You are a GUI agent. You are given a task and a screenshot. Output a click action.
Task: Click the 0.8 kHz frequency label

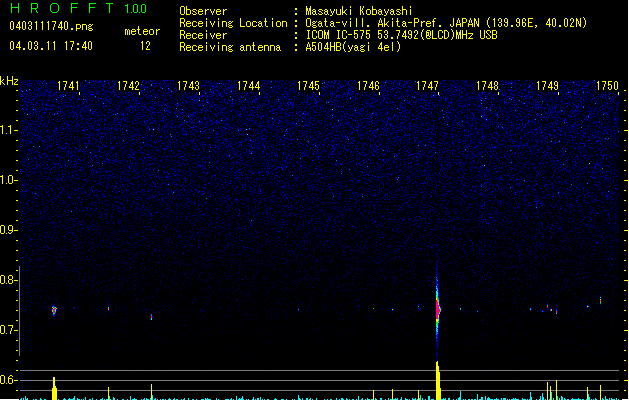9,280
